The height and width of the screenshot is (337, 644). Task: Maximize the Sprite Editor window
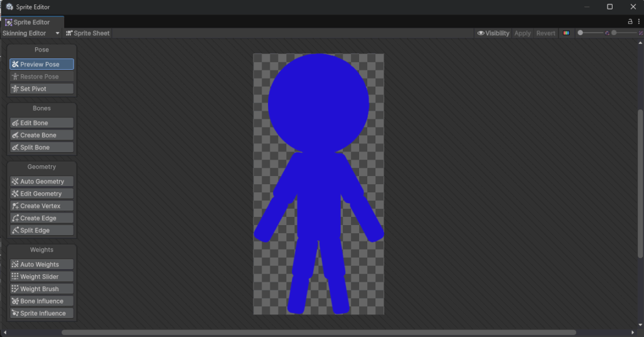point(610,6)
